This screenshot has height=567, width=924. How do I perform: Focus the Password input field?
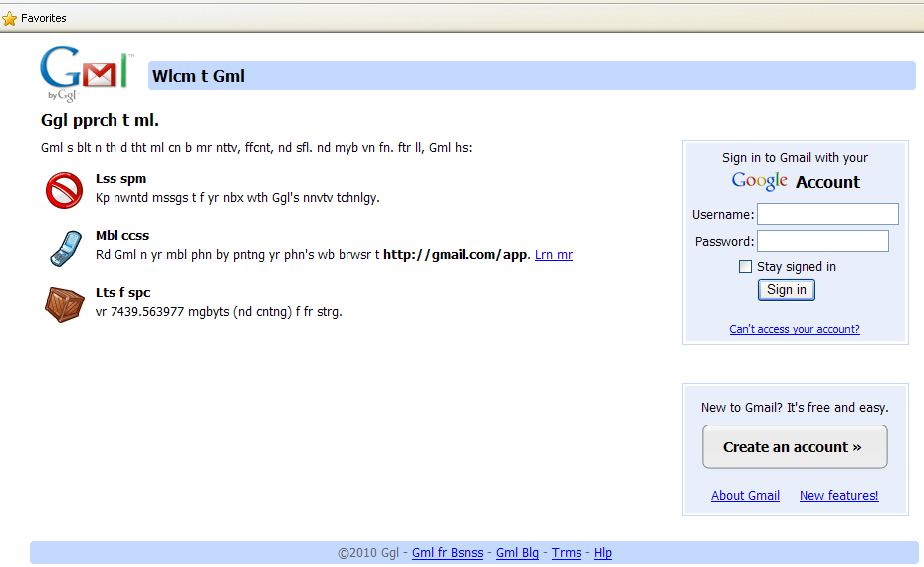click(x=822, y=241)
